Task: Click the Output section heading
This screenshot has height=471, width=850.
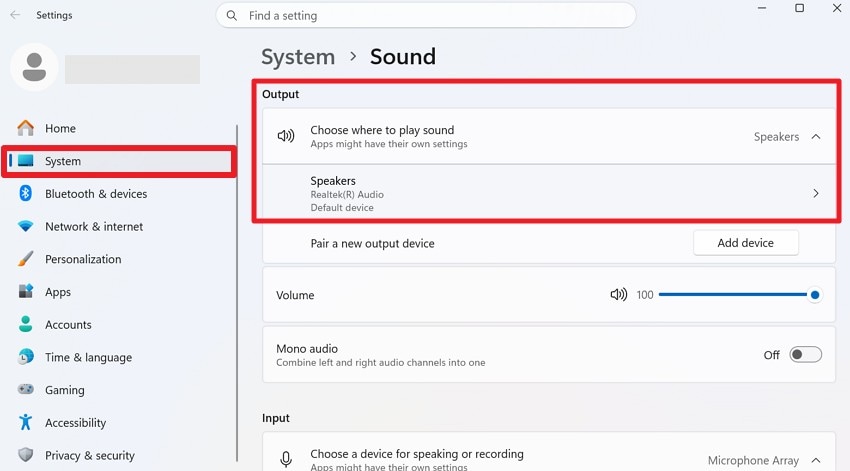Action: point(280,94)
